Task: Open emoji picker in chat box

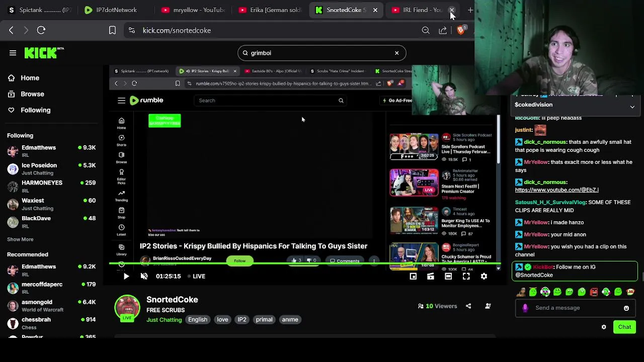Action: click(x=626, y=308)
